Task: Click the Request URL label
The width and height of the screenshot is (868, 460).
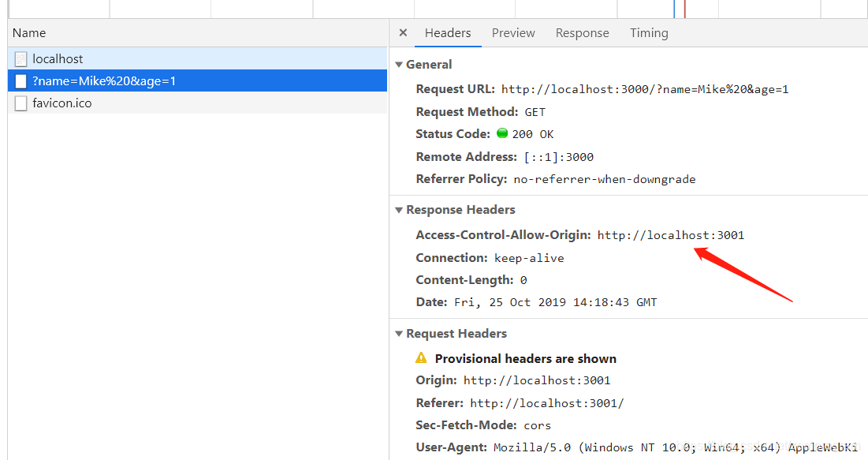Action: pyautogui.click(x=455, y=89)
